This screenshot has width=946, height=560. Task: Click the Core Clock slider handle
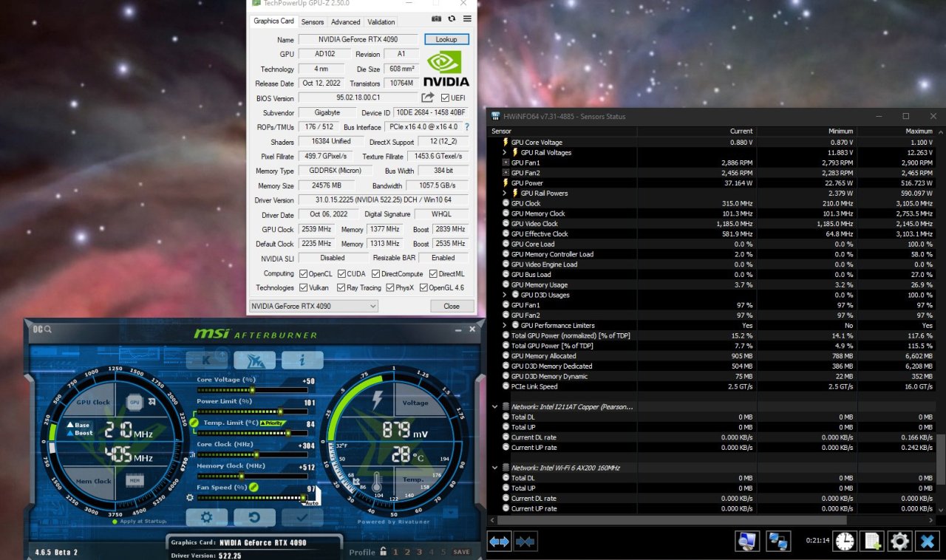tap(256, 454)
